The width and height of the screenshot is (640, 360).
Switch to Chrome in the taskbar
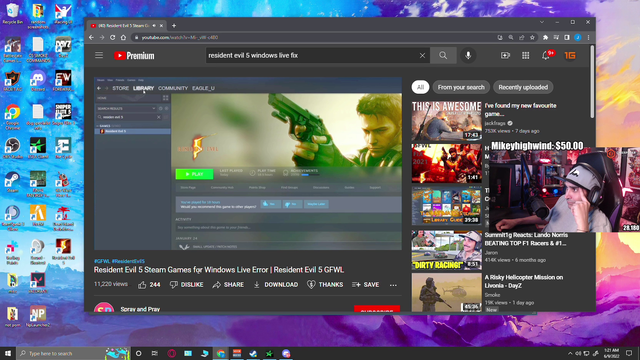221,353
